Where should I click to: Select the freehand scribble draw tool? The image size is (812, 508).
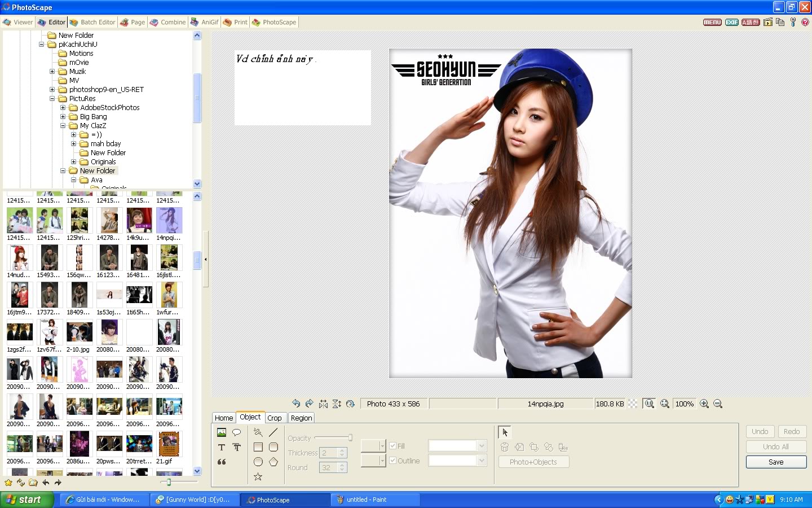tap(258, 432)
